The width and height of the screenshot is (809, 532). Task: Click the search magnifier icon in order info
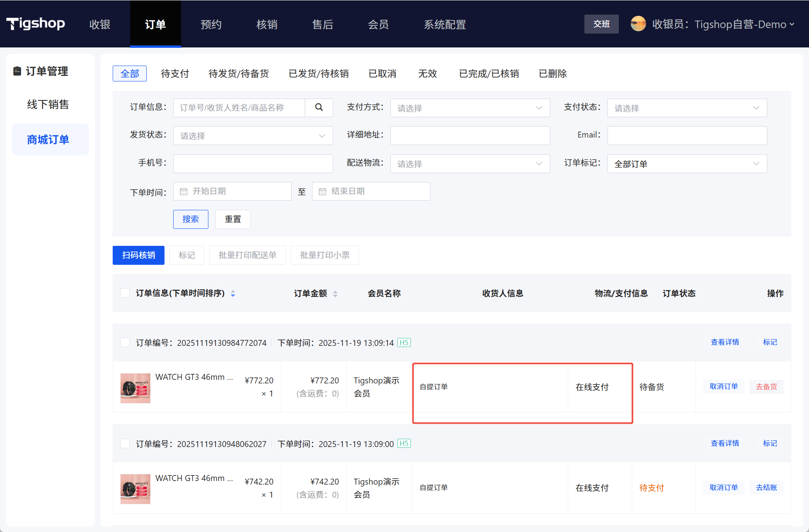319,107
